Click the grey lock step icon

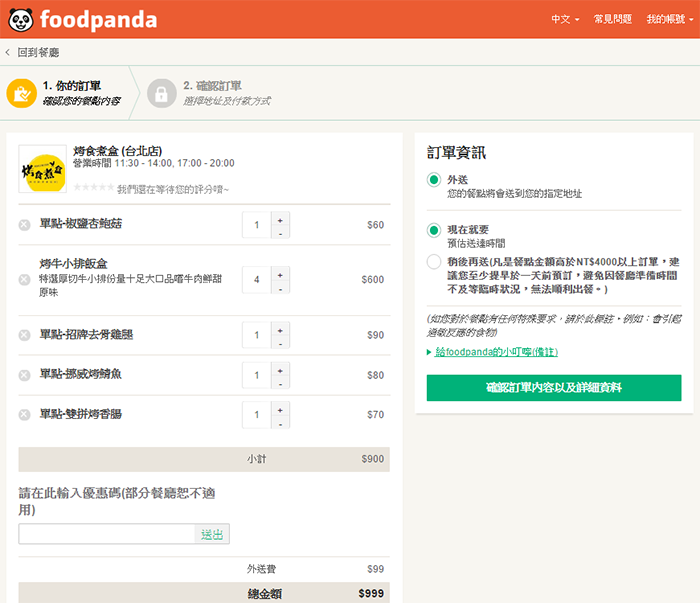161,93
